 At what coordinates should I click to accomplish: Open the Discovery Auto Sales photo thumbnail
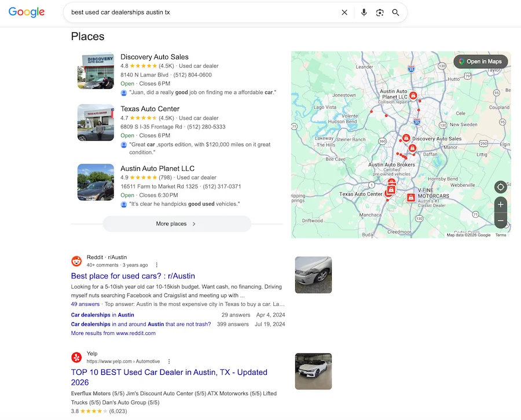96,71
